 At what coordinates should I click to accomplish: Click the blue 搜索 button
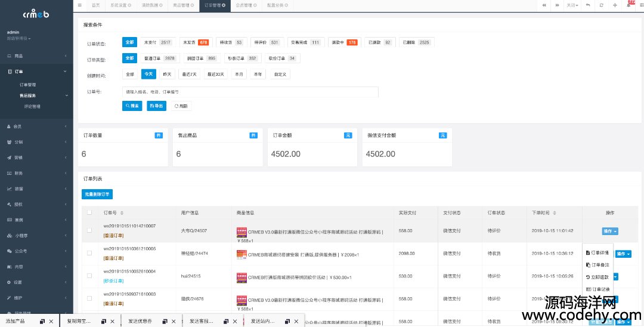(132, 106)
